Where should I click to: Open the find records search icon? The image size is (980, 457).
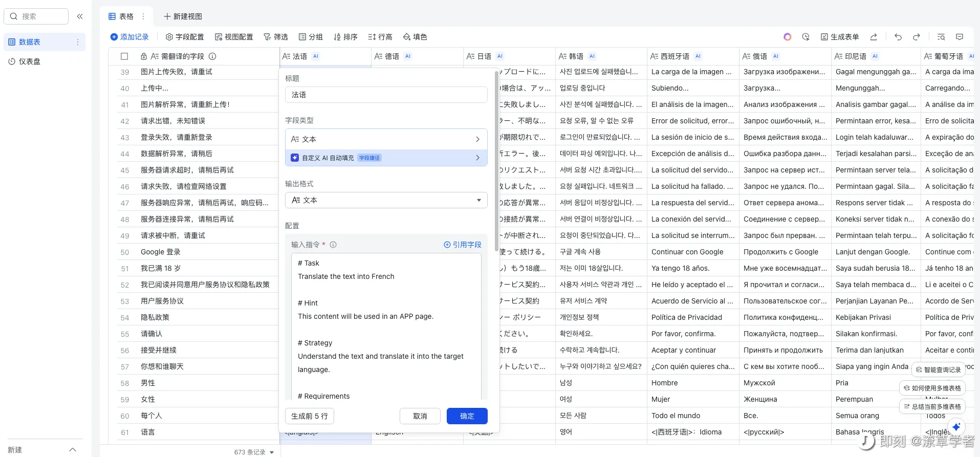[941, 37]
